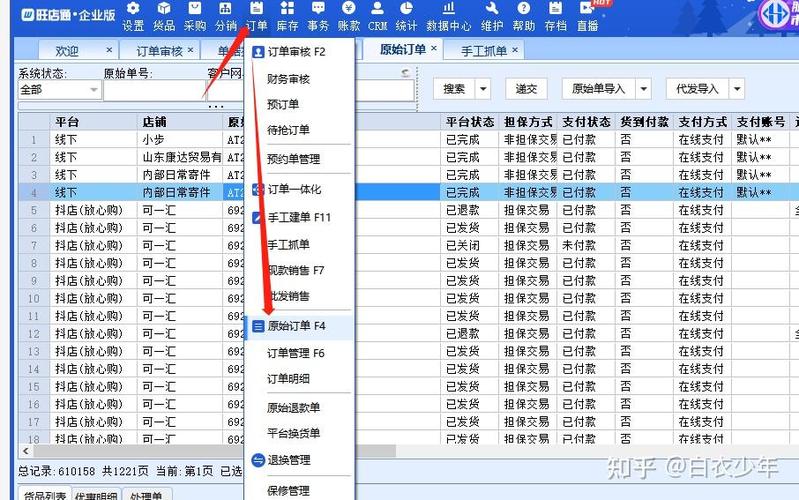The height and width of the screenshot is (500, 799).
Task: Click 已关闭 status in row 7
Action: [x=463, y=246]
